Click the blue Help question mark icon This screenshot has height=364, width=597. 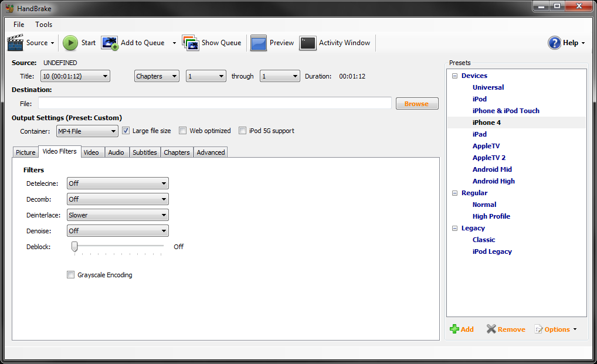pos(554,43)
